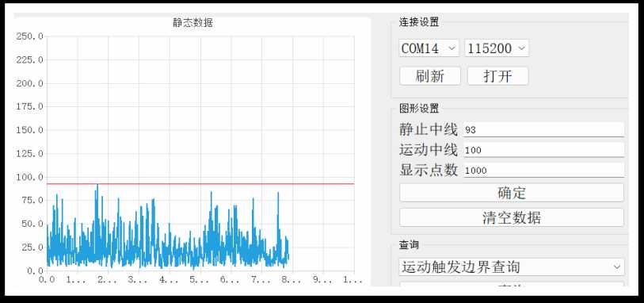Click the 刷新 refresh button

coord(430,76)
